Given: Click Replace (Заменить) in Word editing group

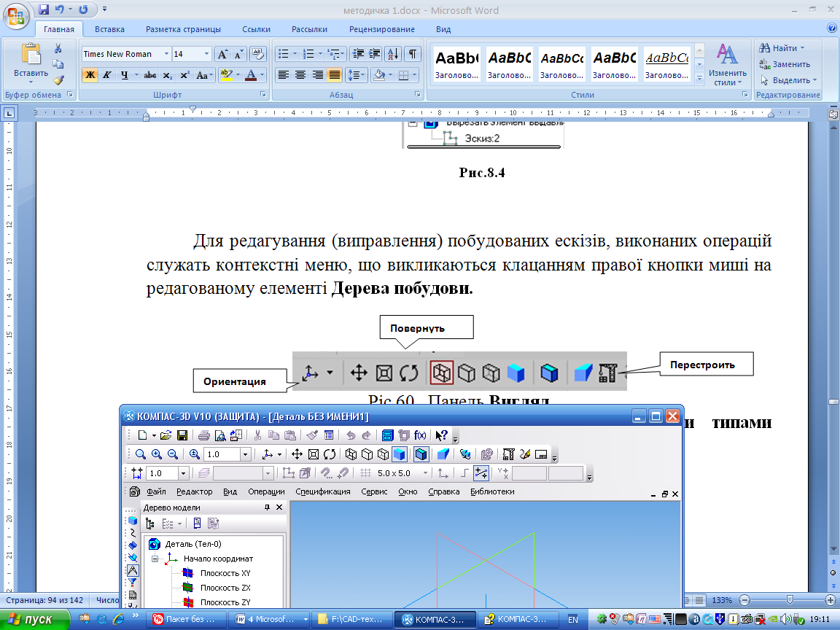Looking at the screenshot, I should [785, 64].
